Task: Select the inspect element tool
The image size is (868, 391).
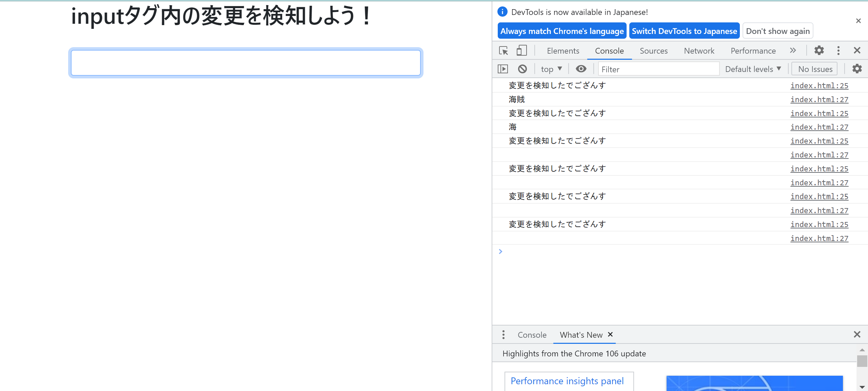Action: click(x=504, y=50)
